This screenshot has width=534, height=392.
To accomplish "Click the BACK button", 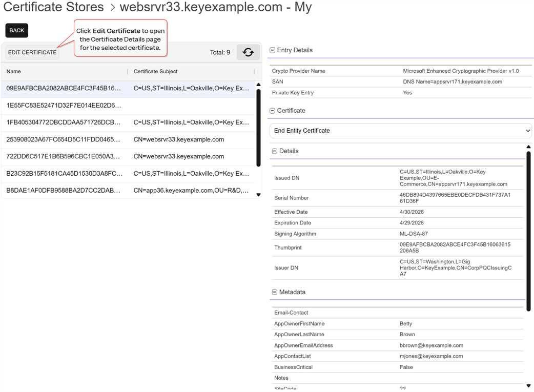I will click(x=17, y=30).
